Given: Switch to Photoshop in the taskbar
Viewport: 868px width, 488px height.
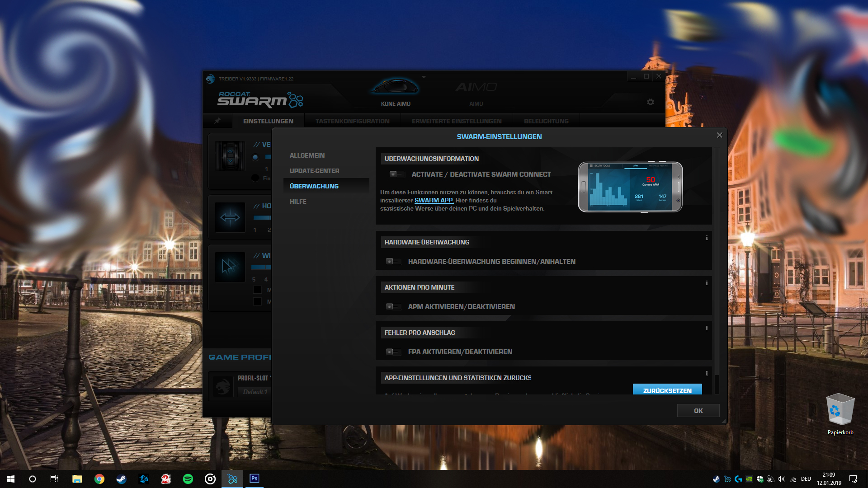Looking at the screenshot, I should point(254,479).
